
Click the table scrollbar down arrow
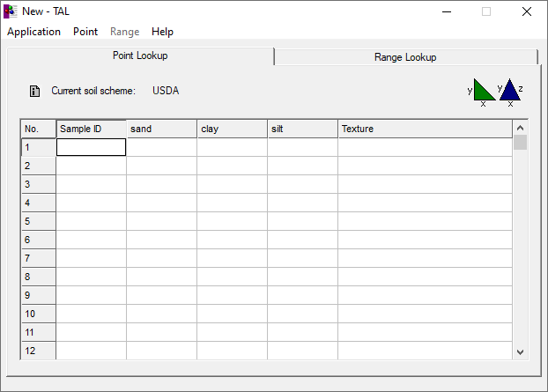(520, 352)
